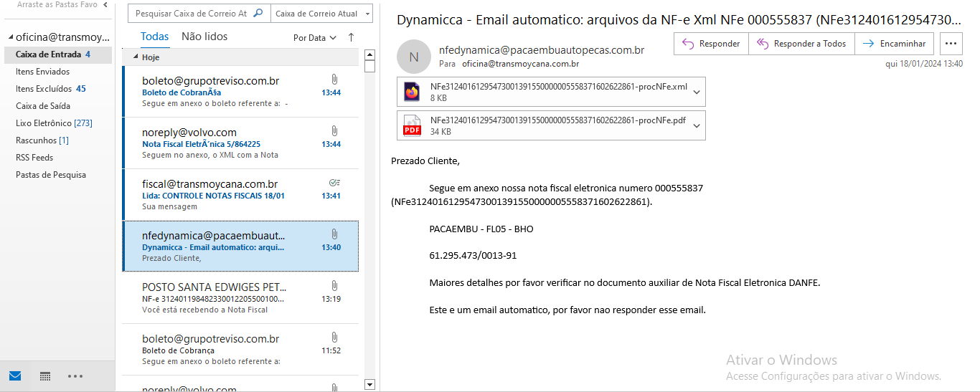
Task: Open the PDF attachment file icon
Action: pyautogui.click(x=412, y=125)
